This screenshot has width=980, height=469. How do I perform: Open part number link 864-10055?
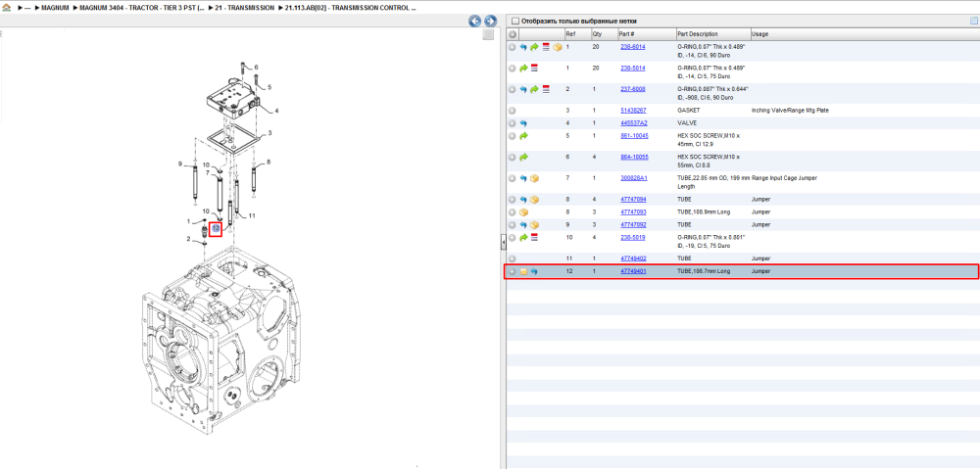(634, 157)
